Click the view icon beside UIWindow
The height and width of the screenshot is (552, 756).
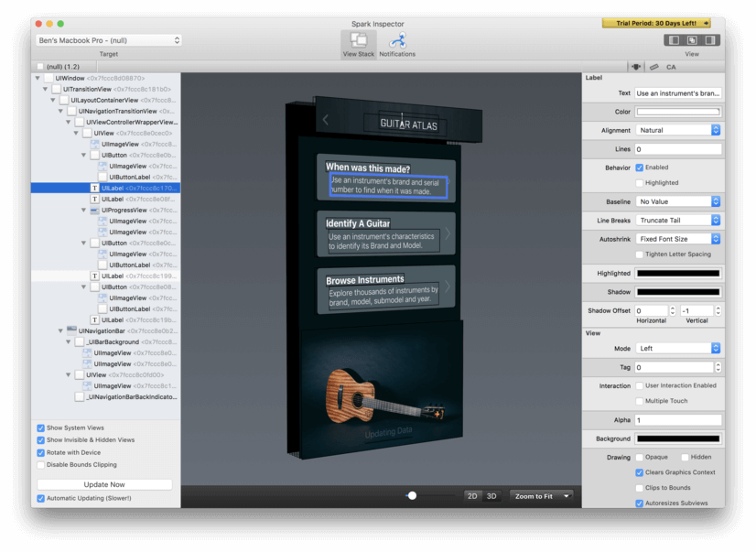click(49, 78)
